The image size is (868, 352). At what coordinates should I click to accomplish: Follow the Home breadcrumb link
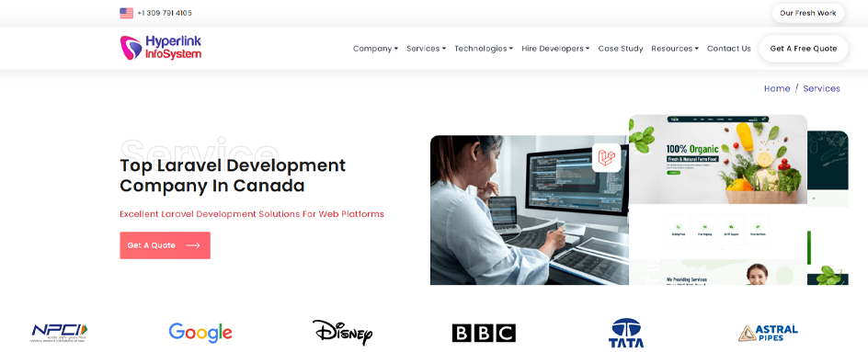777,88
